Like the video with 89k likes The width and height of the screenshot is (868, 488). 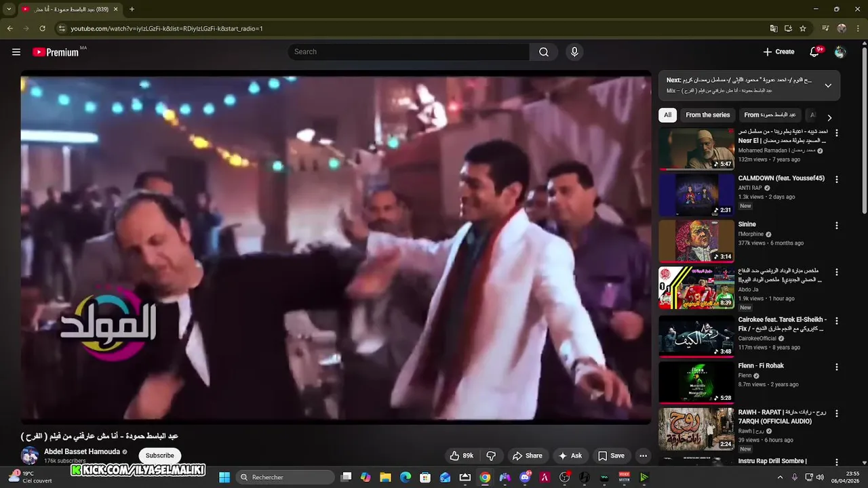[x=461, y=455]
